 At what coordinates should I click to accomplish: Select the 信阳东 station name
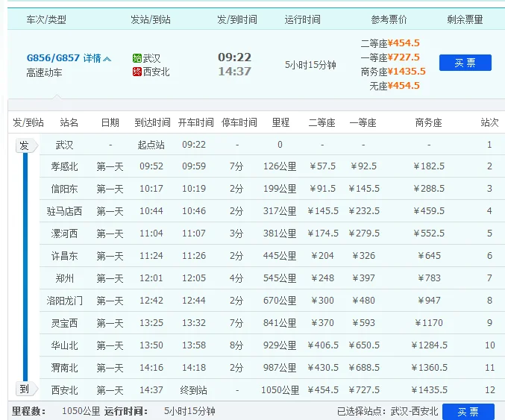click(64, 189)
